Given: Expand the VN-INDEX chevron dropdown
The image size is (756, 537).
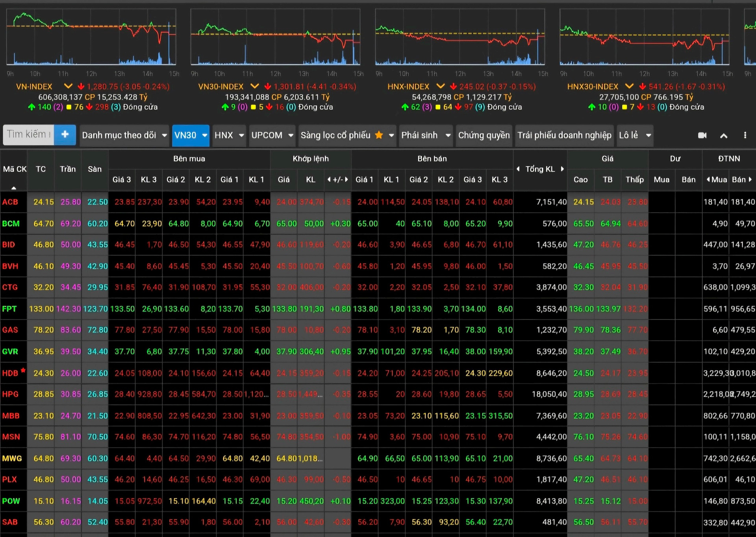Looking at the screenshot, I should (68, 86).
